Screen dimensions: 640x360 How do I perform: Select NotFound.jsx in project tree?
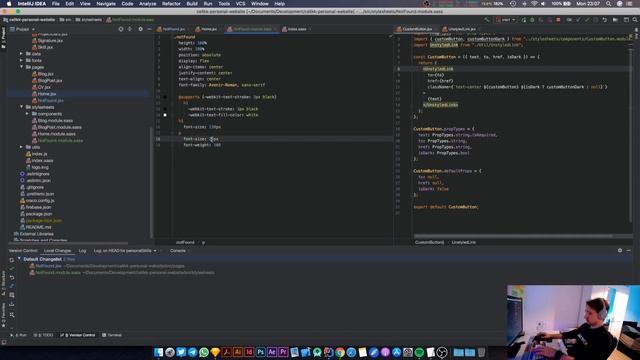(51, 100)
